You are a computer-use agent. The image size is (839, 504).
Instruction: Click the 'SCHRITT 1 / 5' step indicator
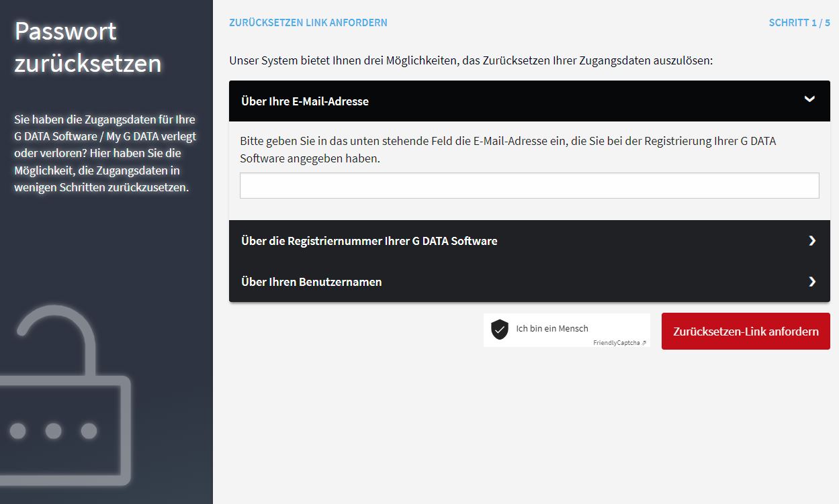pos(799,23)
